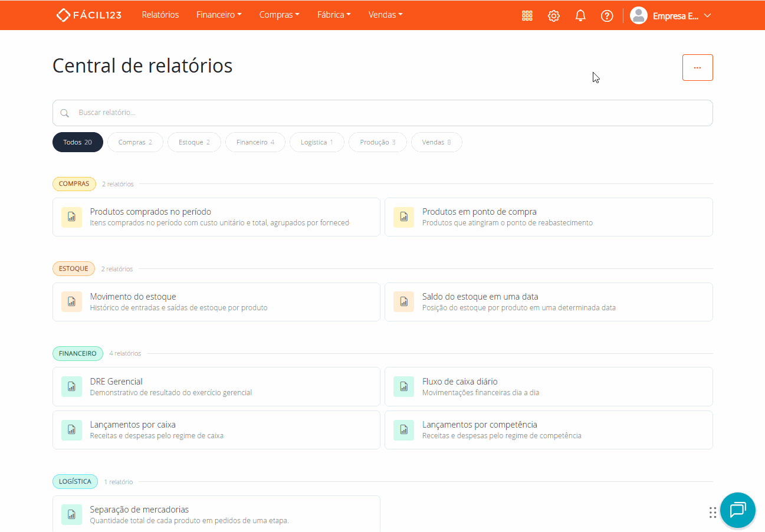Click the search magnifier icon
Viewport: 765px width, 532px height.
tap(65, 113)
